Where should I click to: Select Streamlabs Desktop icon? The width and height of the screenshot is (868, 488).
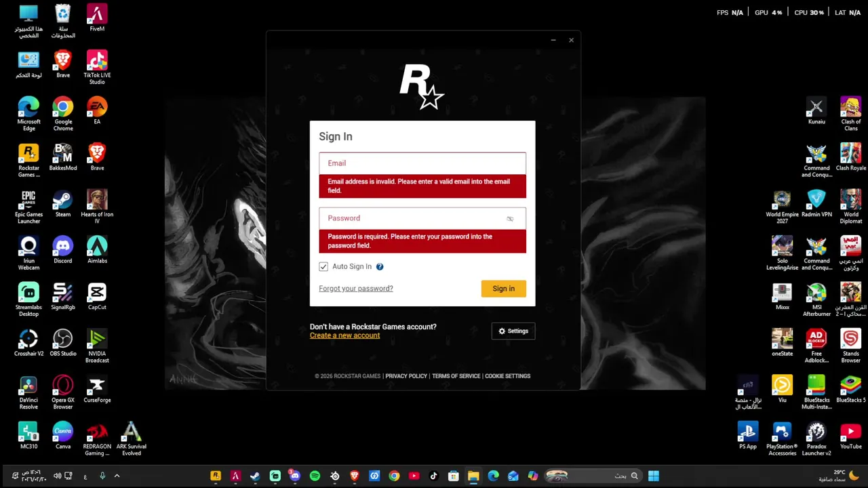28,300
